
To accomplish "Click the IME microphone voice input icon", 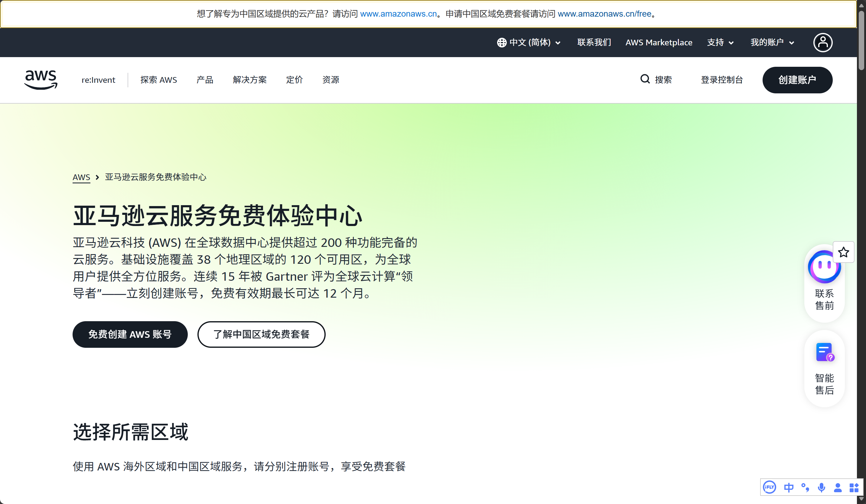I will 821,487.
